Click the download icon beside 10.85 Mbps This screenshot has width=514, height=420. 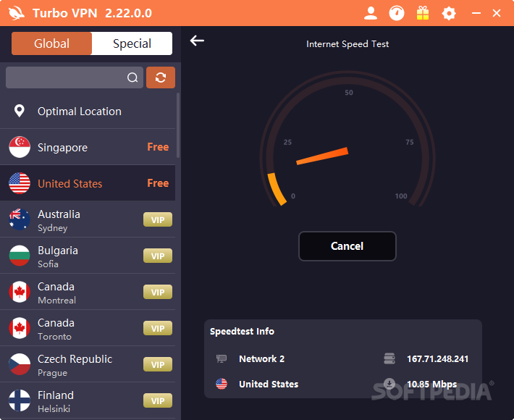click(389, 384)
